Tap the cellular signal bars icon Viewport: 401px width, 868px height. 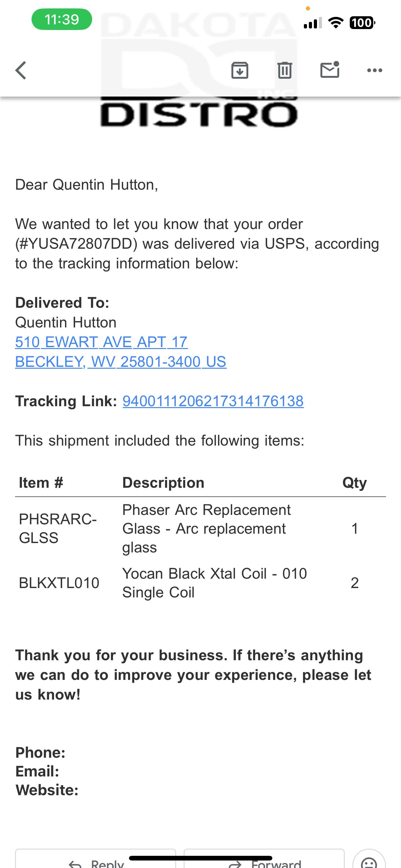coord(312,23)
